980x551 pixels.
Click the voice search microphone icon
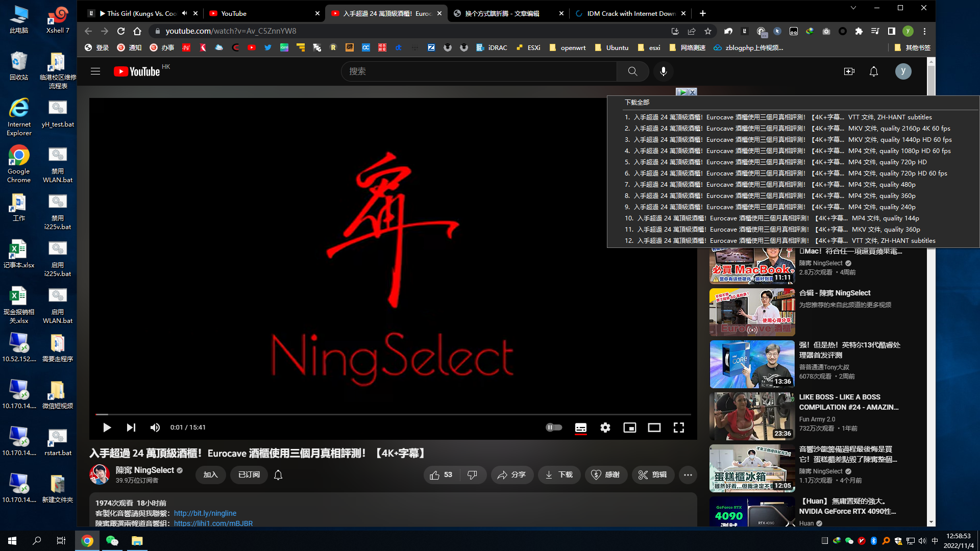coord(663,71)
